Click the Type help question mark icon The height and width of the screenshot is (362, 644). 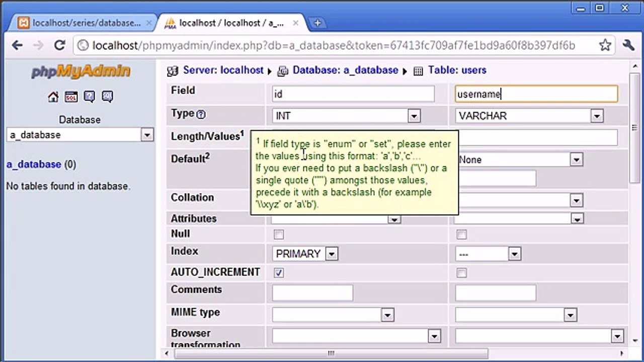pyautogui.click(x=201, y=114)
